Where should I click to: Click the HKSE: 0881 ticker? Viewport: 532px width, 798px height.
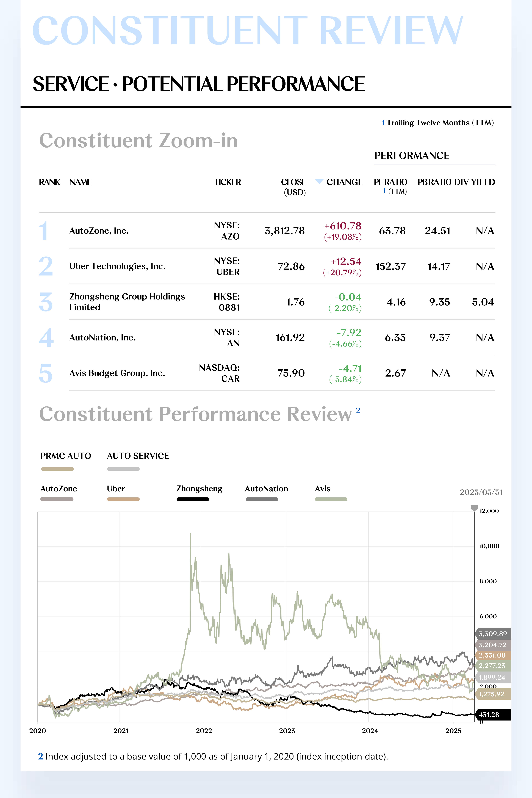[227, 302]
